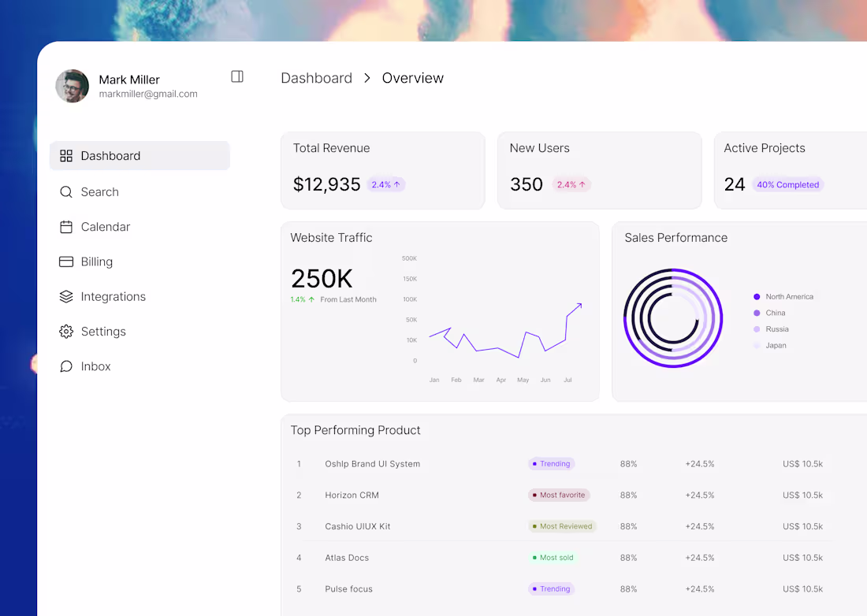Click Mark Miller's profile avatar
The width and height of the screenshot is (867, 616).
(73, 86)
